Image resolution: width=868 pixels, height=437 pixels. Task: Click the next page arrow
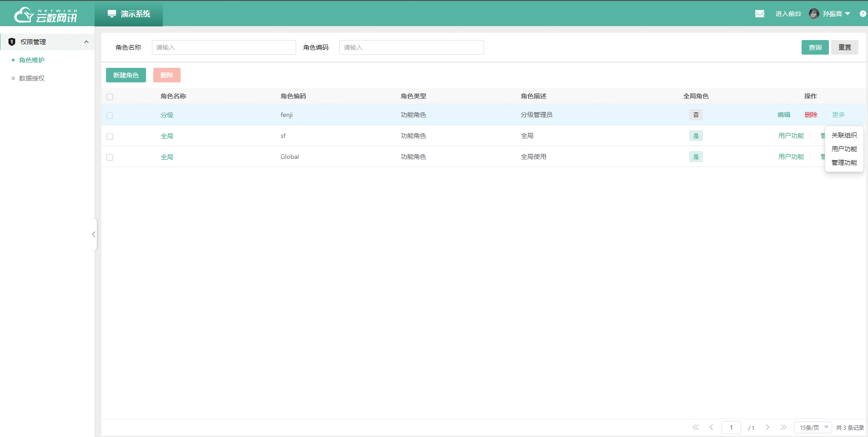(x=767, y=427)
